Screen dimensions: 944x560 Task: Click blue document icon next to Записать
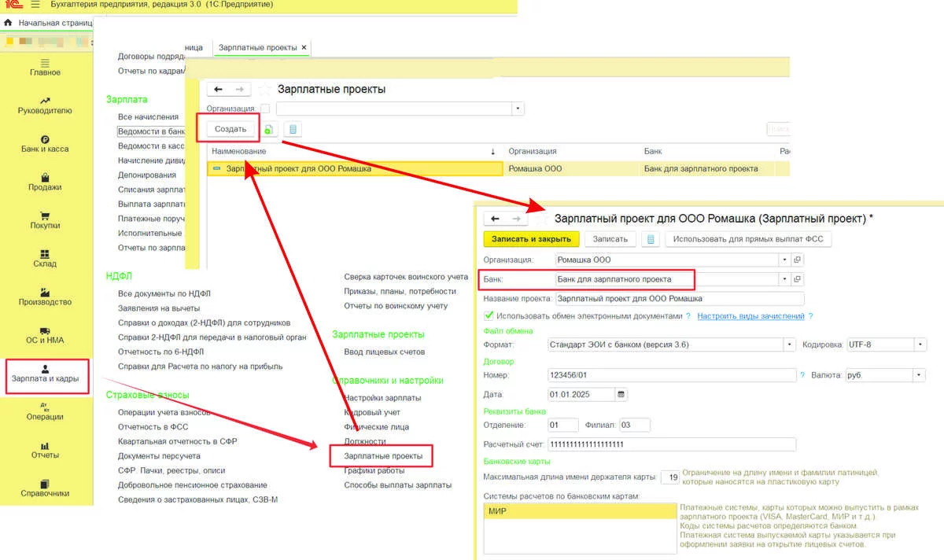(650, 239)
